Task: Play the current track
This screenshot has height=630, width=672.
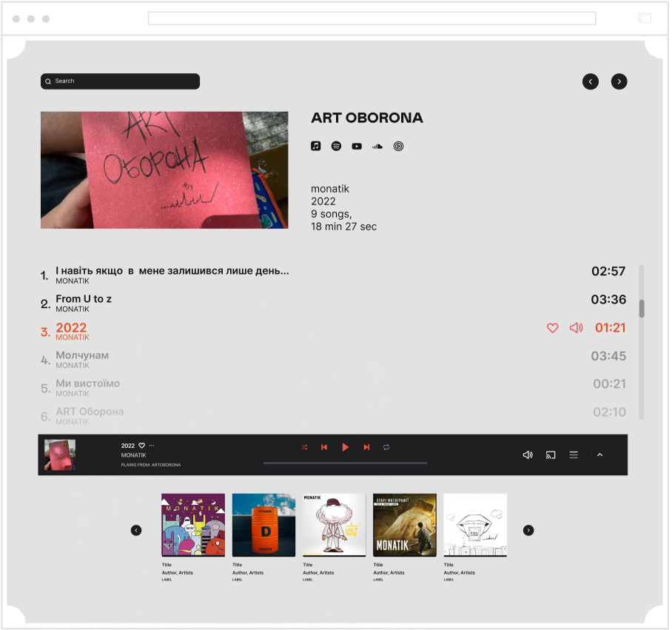Action: point(346,449)
